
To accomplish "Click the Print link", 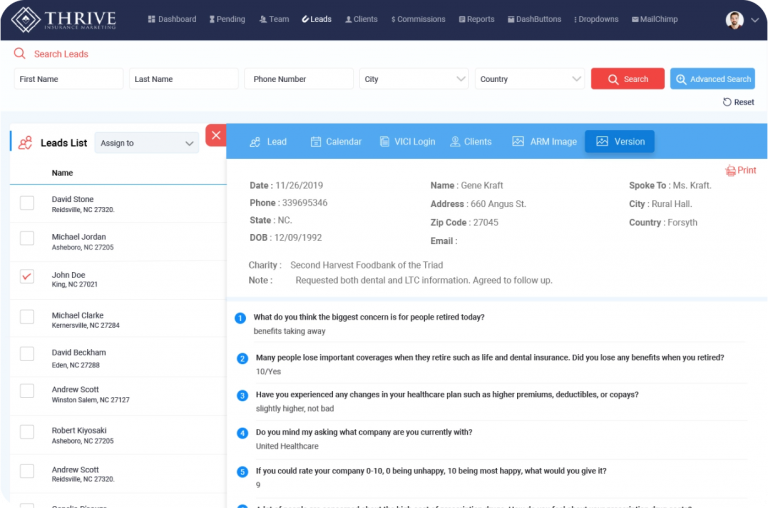I will click(x=741, y=170).
